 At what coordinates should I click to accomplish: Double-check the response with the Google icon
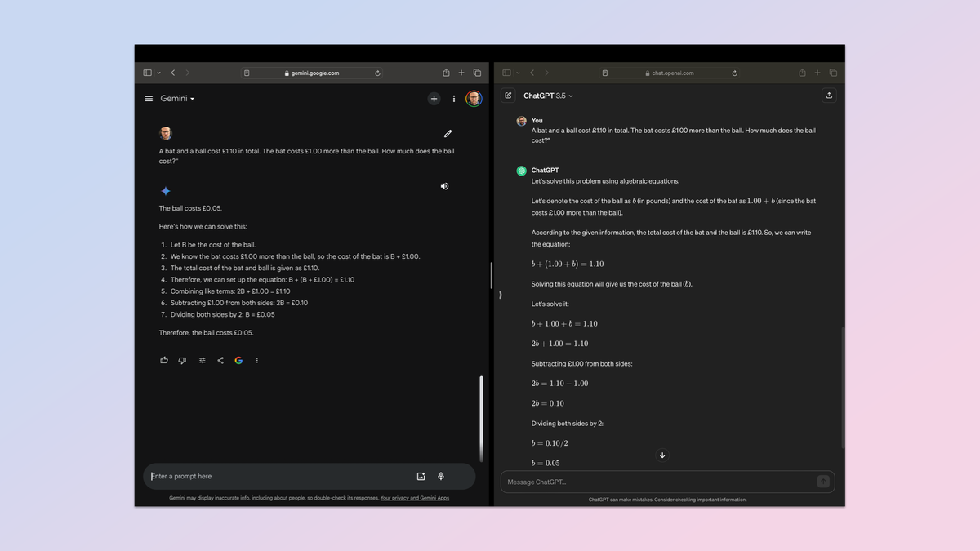click(238, 360)
